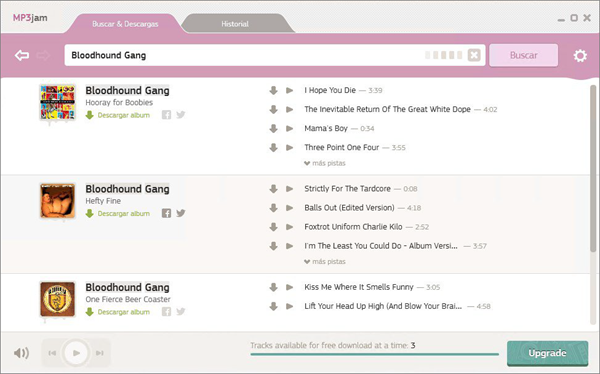The width and height of the screenshot is (600, 374).
Task: Share Hooray for Boobies on Twitter
Action: click(x=181, y=114)
